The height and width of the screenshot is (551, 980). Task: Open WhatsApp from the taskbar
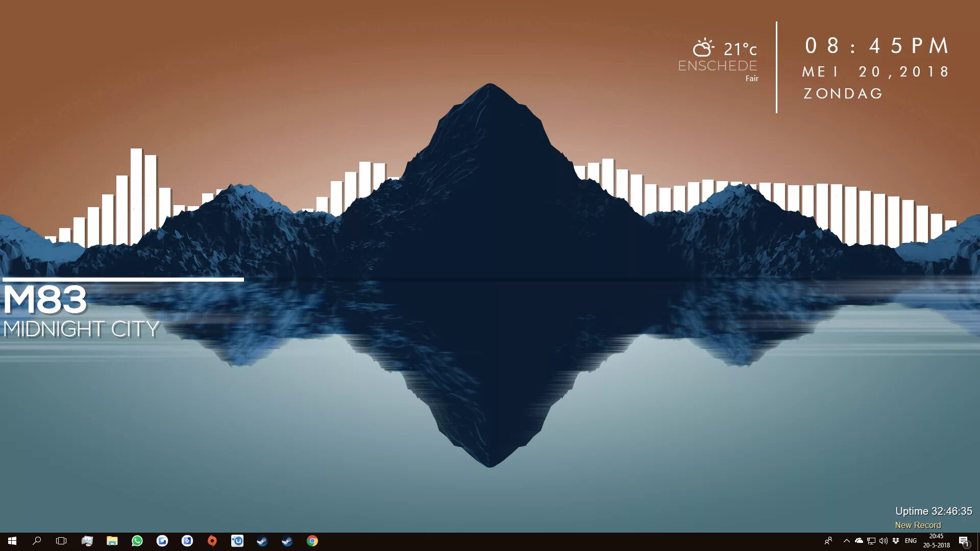pyautogui.click(x=137, y=541)
